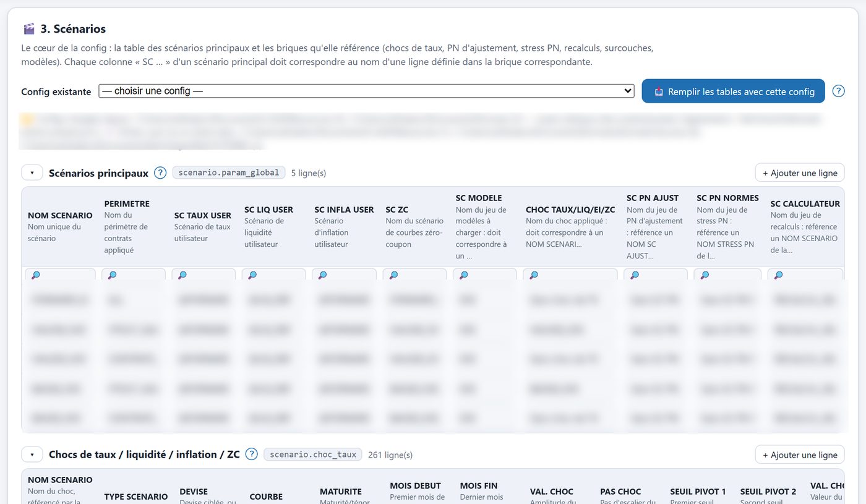Screen dimensions: 866x504
Task: Click the MOIS FIN column header
Action: tap(479, 485)
